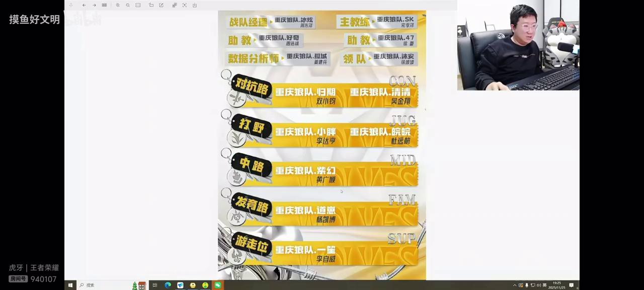Toggle actual size 1:1 view
Viewport: 644px width, 290px height.
pyautogui.click(x=138, y=5)
